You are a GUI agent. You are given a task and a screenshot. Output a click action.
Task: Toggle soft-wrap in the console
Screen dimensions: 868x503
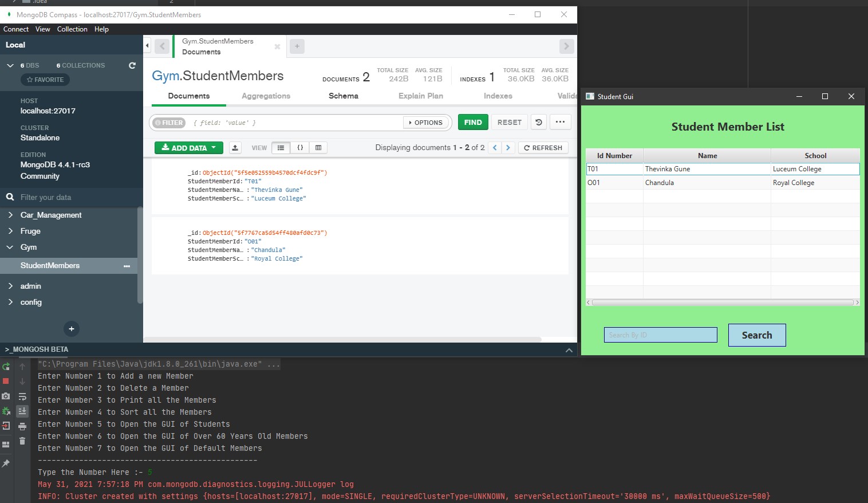pyautogui.click(x=22, y=396)
